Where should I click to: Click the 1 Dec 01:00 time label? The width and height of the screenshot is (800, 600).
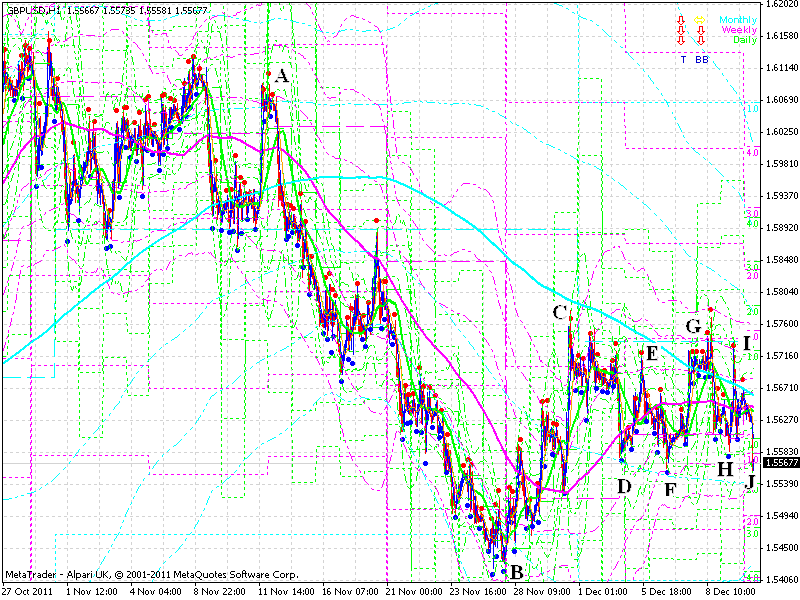(x=604, y=592)
